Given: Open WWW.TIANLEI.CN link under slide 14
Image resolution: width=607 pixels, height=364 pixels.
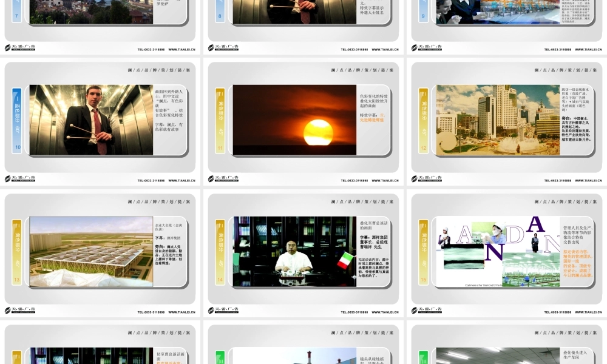Looking at the screenshot, I should point(385,312).
